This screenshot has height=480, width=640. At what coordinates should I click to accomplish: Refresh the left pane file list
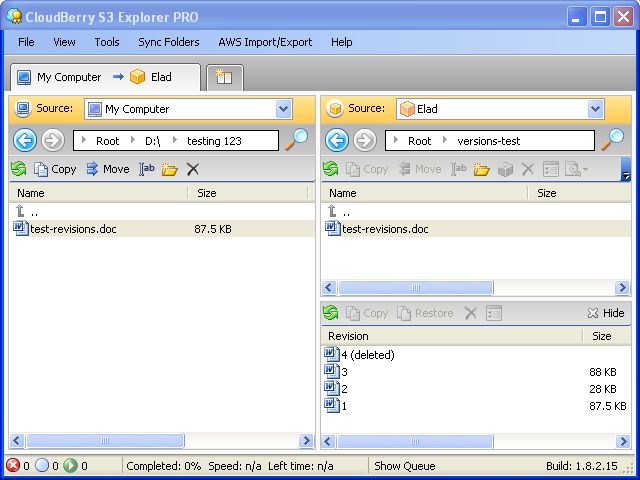[x=18, y=169]
